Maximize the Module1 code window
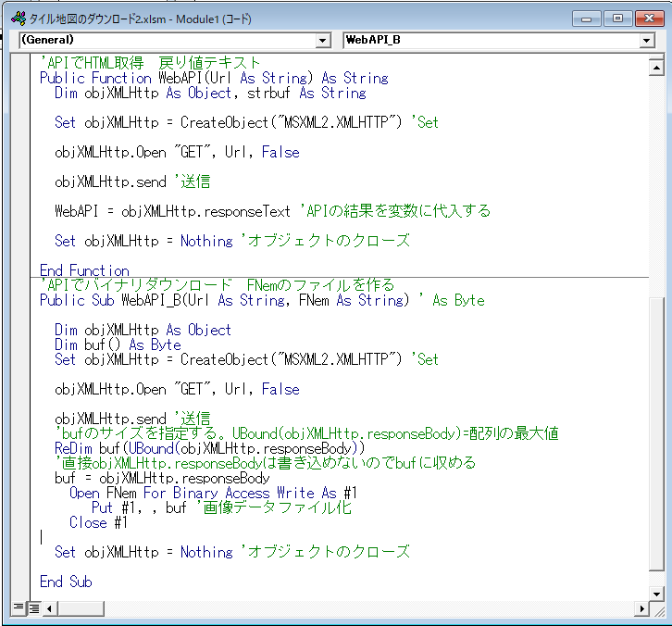Image resolution: width=672 pixels, height=626 pixels. tap(617, 19)
